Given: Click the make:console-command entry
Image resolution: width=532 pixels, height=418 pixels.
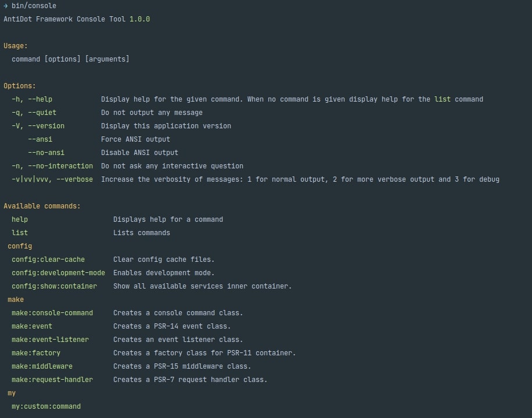Looking at the screenshot, I should pyautogui.click(x=52, y=313).
